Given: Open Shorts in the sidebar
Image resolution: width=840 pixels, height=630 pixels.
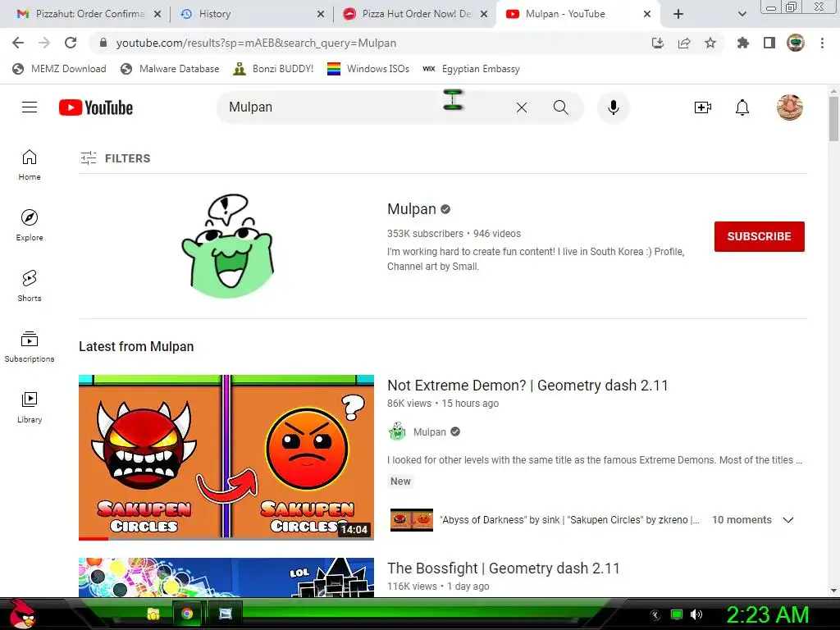Looking at the screenshot, I should (x=30, y=285).
